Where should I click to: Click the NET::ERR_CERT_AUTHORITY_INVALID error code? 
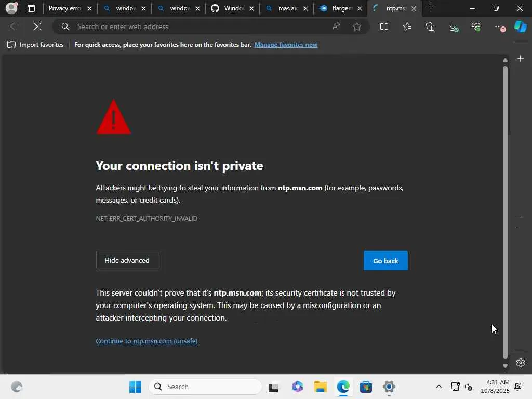coord(147,219)
